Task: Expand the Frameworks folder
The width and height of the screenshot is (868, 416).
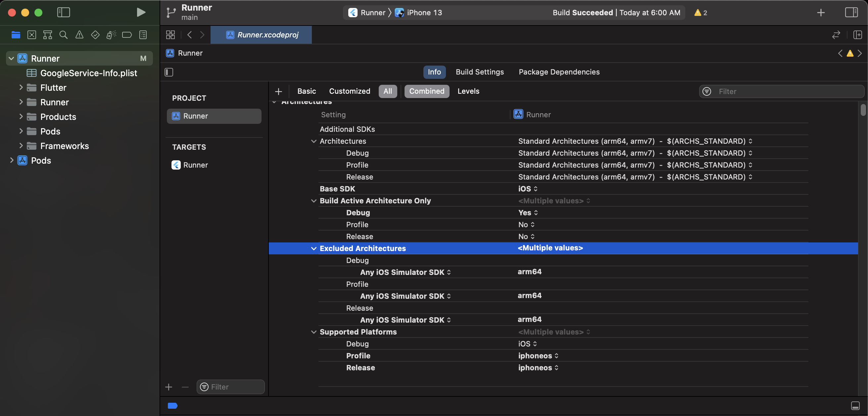Action: click(x=21, y=146)
